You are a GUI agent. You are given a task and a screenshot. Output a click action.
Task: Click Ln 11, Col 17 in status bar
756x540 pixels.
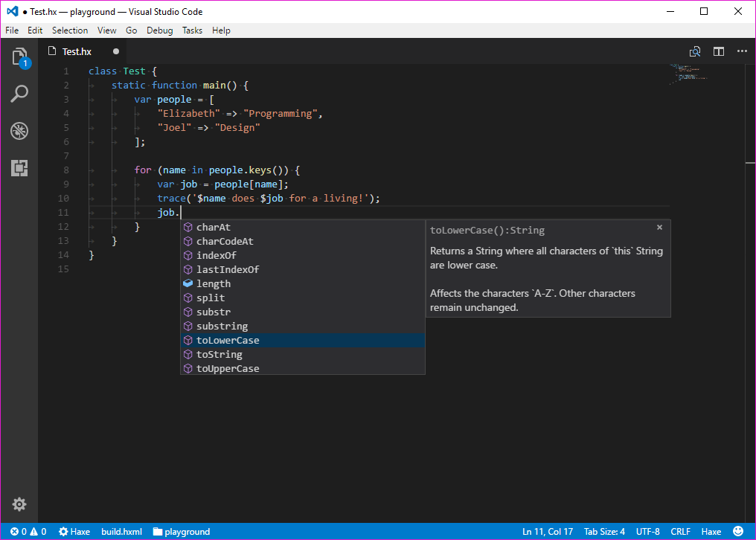tap(548, 531)
